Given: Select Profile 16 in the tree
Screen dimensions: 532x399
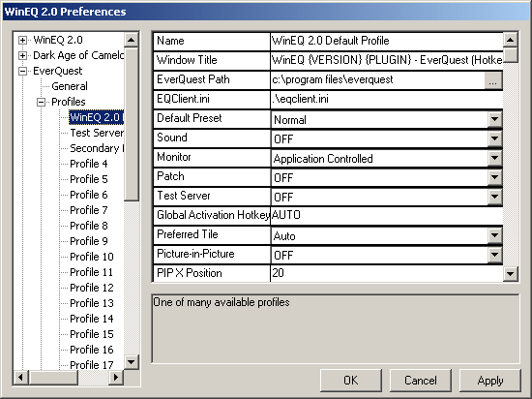Looking at the screenshot, I should (92, 350).
